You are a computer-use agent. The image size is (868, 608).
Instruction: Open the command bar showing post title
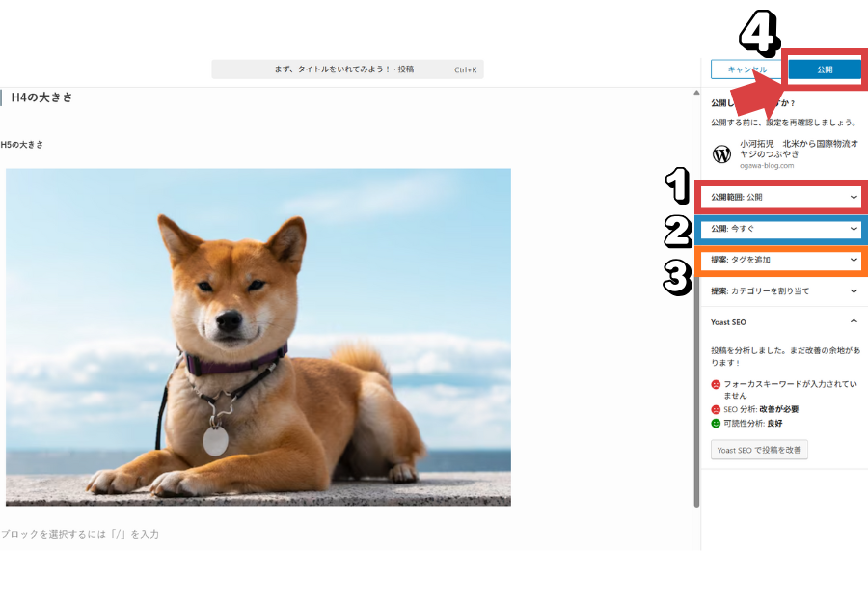click(x=347, y=69)
